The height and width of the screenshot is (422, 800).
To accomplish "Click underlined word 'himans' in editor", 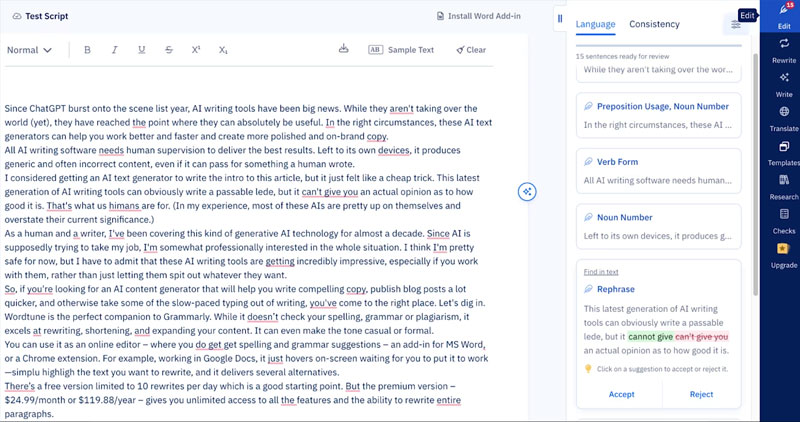I will tap(124, 206).
